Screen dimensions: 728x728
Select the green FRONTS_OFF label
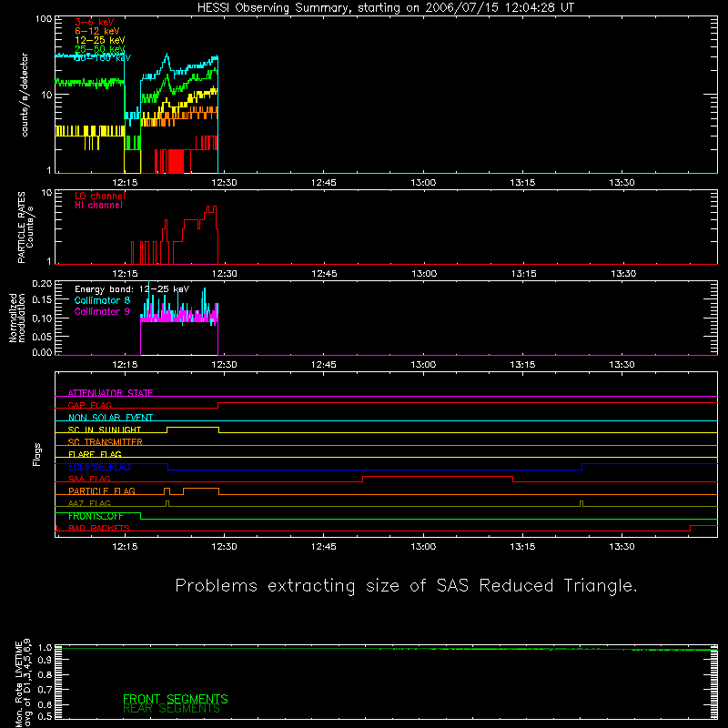[x=96, y=516]
